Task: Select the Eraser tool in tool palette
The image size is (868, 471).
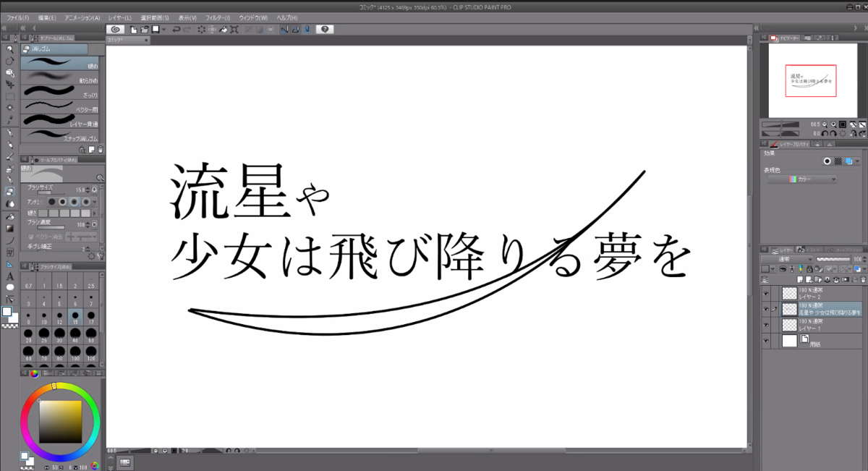Action: [10, 192]
